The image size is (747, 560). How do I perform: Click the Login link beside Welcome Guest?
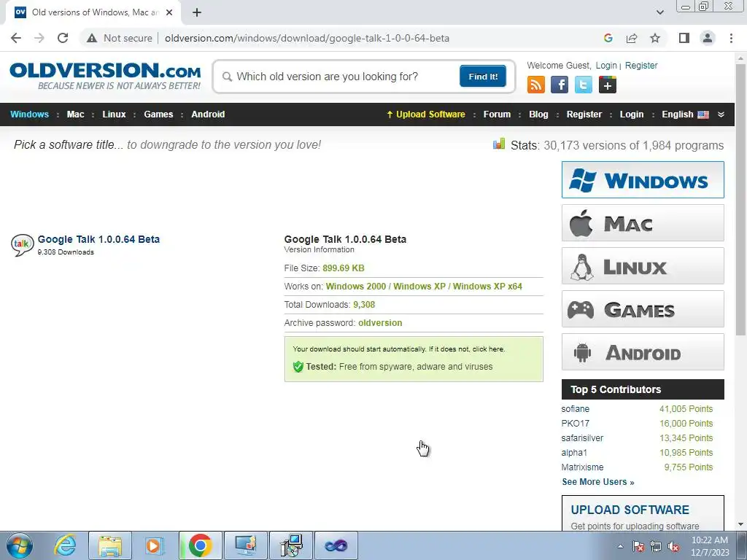click(606, 65)
